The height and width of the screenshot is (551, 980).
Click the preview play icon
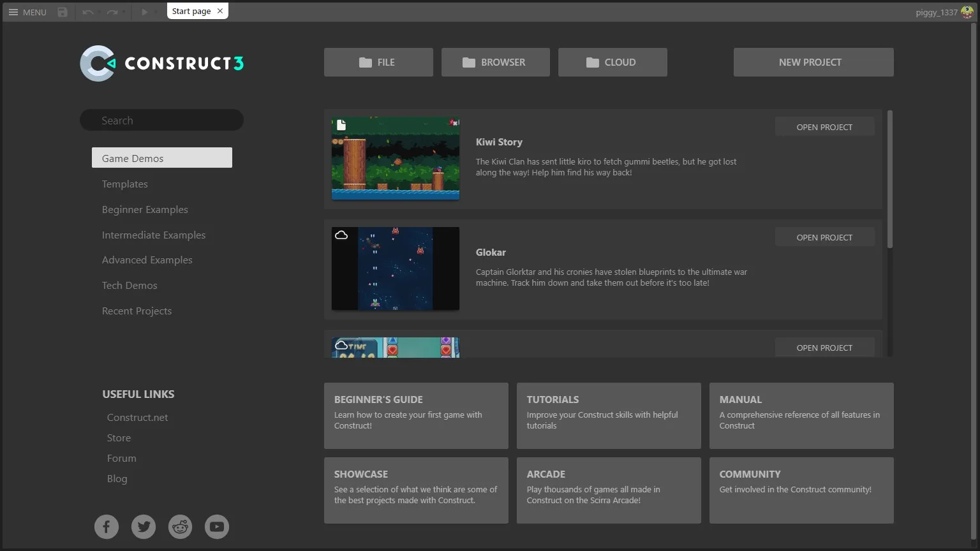pyautogui.click(x=144, y=12)
